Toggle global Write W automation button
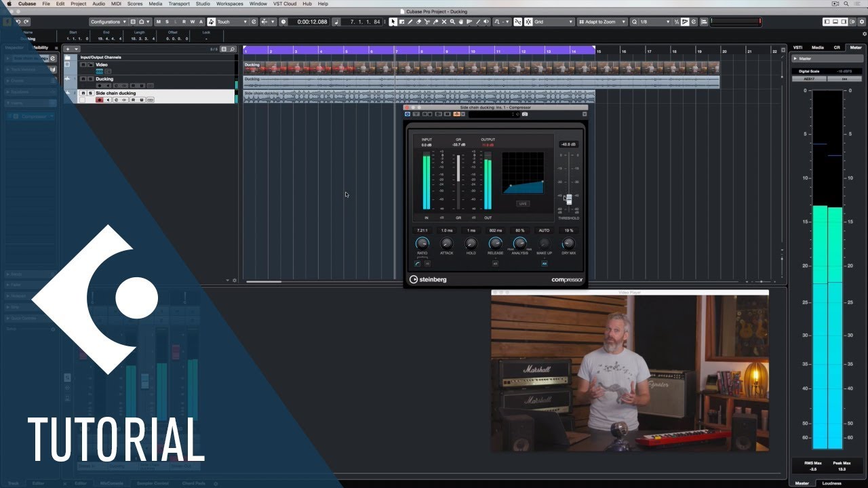 coord(193,22)
